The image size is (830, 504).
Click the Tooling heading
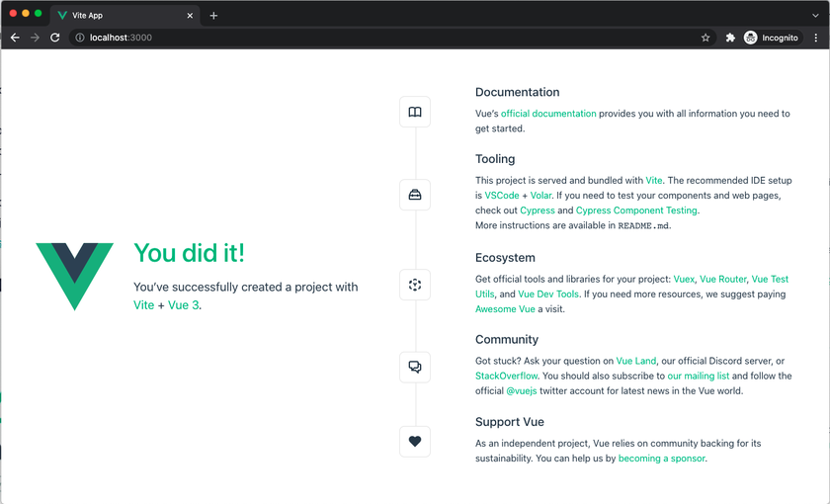[495, 159]
